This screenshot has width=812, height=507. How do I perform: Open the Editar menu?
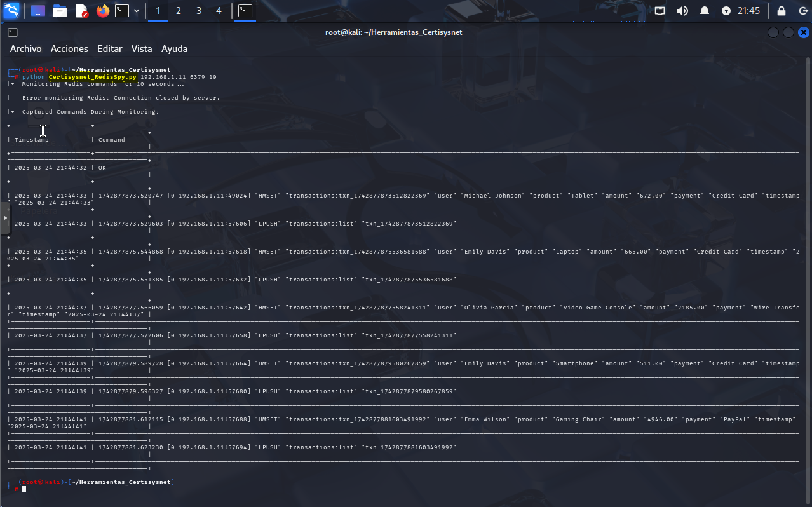point(110,49)
